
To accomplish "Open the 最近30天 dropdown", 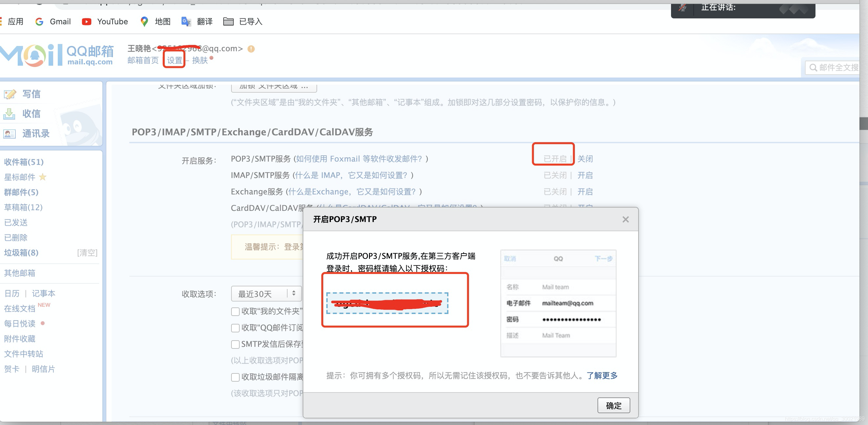I will (266, 294).
